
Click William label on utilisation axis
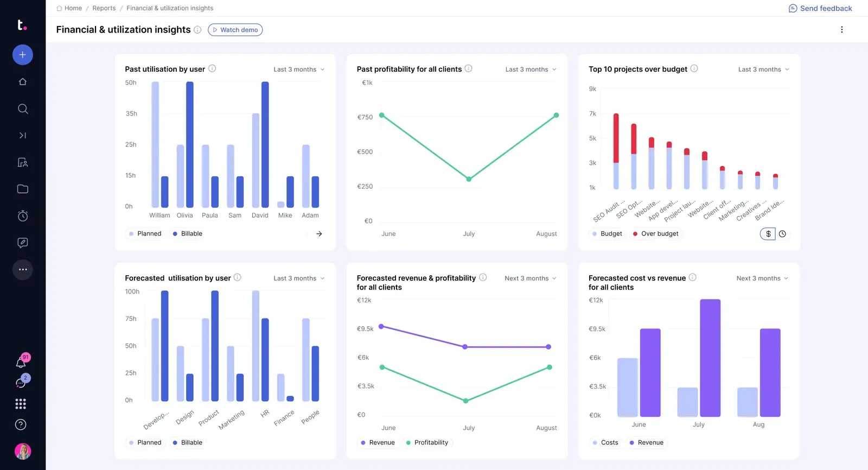pyautogui.click(x=159, y=215)
